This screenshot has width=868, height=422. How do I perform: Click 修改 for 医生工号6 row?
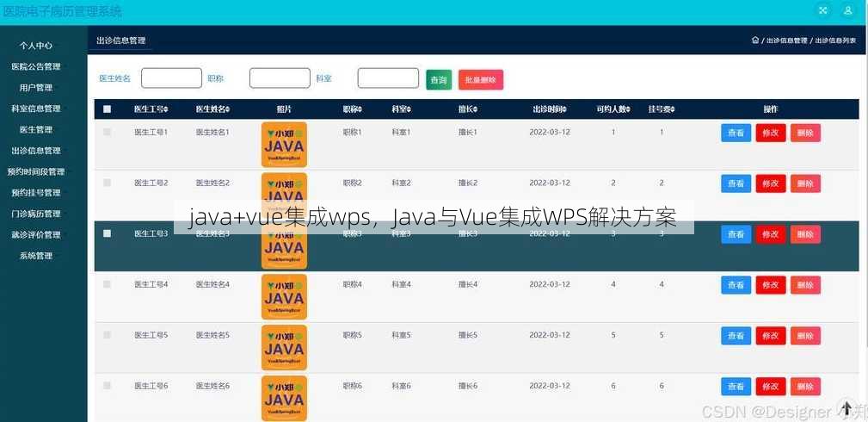(771, 387)
